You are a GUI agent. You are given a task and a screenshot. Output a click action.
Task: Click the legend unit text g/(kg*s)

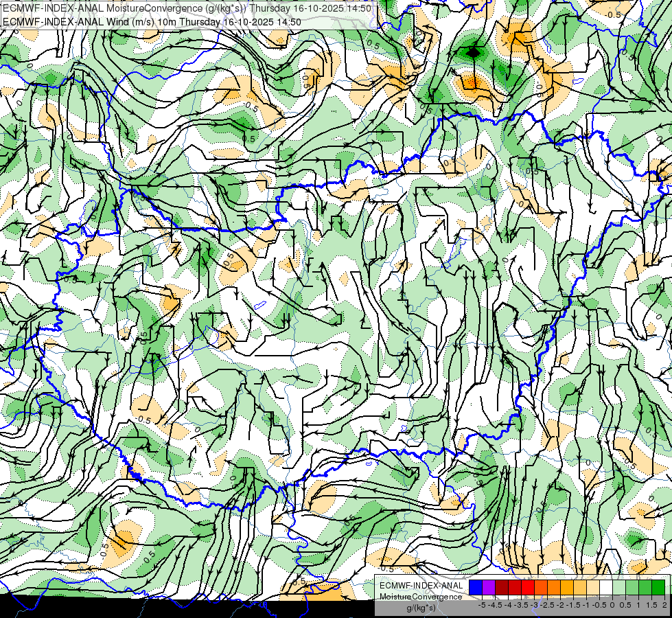coord(421,608)
